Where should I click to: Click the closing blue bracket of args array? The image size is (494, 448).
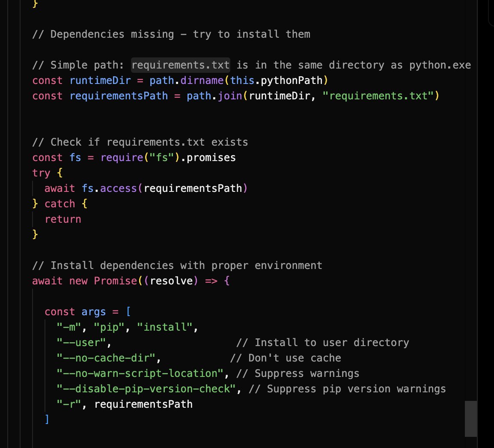click(x=47, y=420)
